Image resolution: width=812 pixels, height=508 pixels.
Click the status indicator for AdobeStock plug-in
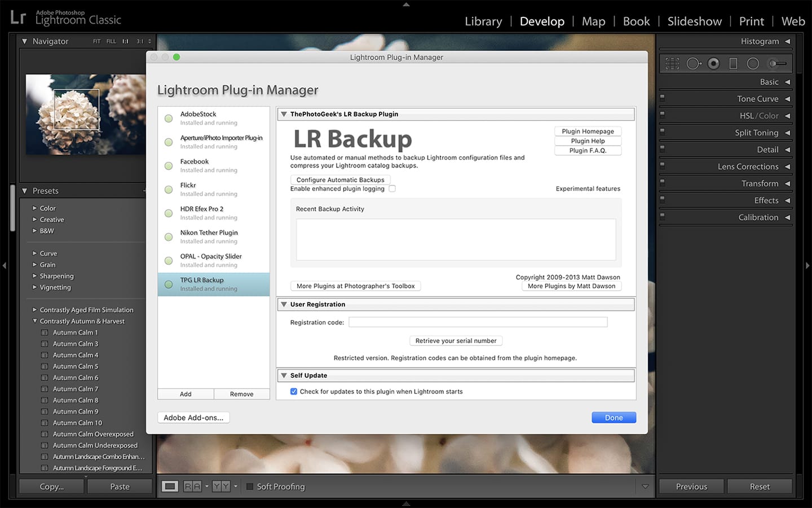tap(169, 119)
